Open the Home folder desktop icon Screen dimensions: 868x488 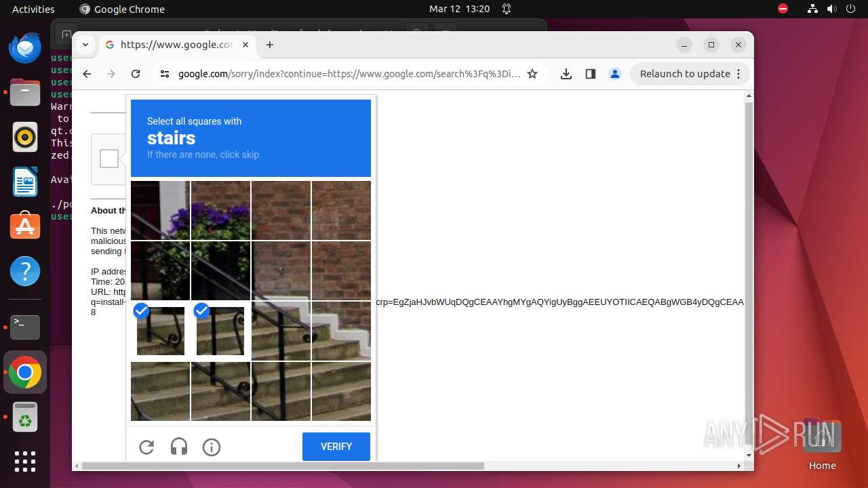point(822,444)
